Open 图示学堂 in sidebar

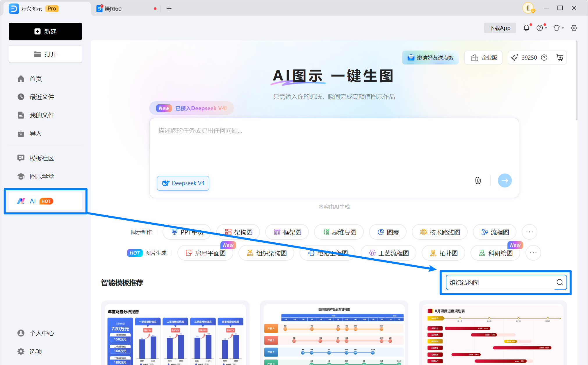tap(45, 176)
